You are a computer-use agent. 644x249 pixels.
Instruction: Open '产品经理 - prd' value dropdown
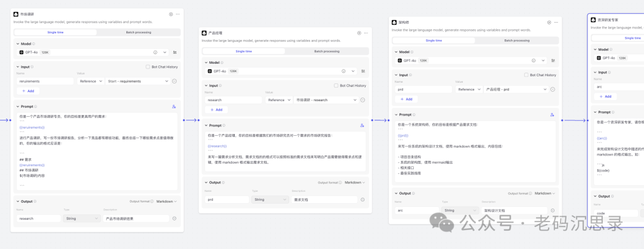(516, 89)
